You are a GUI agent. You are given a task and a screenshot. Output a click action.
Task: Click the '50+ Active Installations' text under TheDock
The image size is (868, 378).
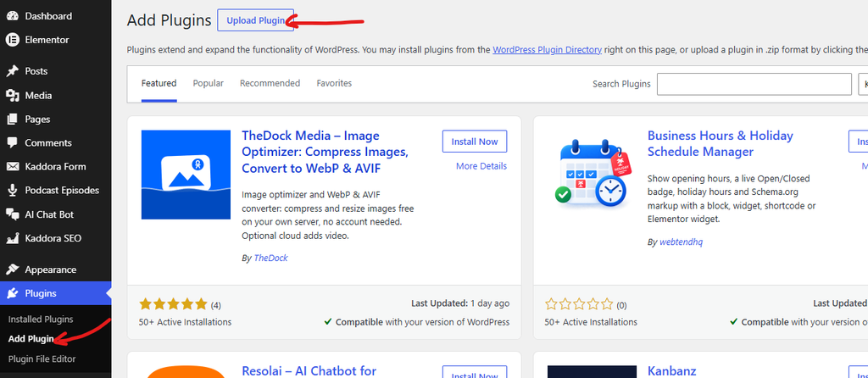[x=186, y=322]
